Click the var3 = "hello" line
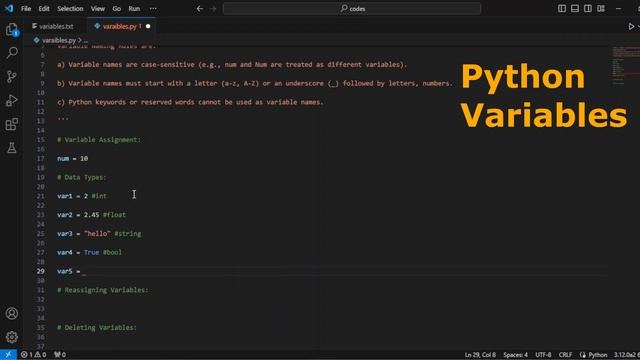Screen dimensions: 640x360 click(99, 233)
